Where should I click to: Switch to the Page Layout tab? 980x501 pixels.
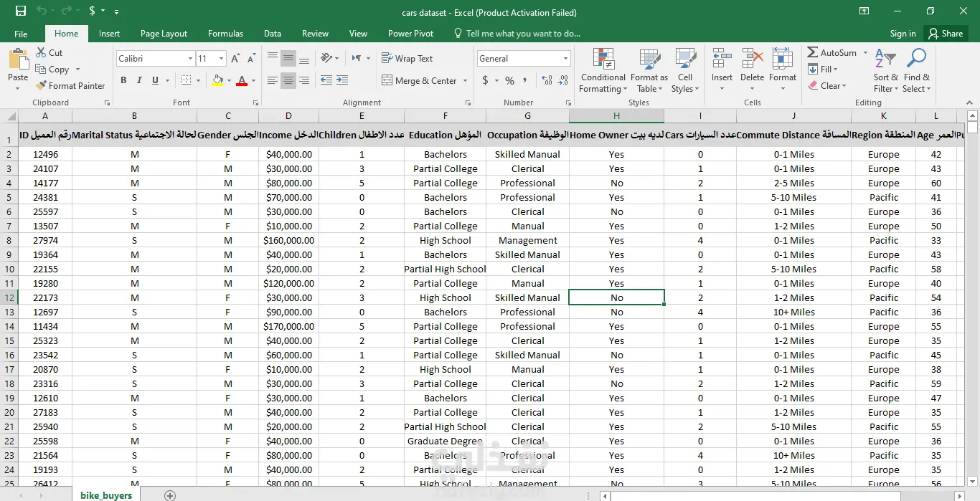(164, 34)
